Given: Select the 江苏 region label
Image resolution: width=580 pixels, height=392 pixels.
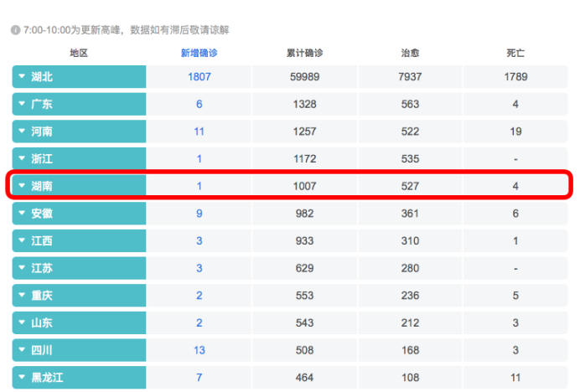Looking at the screenshot, I should coord(42,268).
